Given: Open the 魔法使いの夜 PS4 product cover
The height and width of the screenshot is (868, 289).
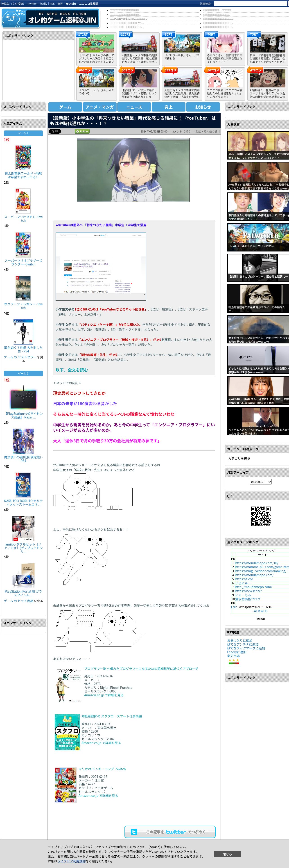Looking at the screenshot, I should point(23,441).
